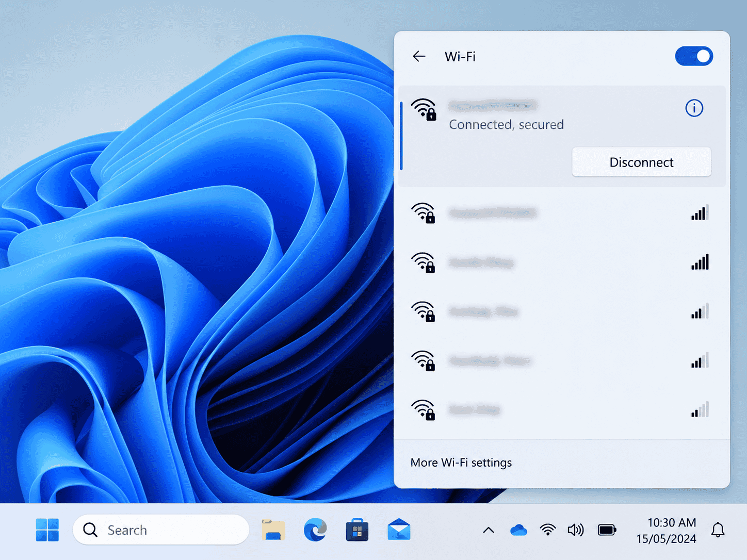Click the magnifier icon in Search

pyautogui.click(x=90, y=530)
